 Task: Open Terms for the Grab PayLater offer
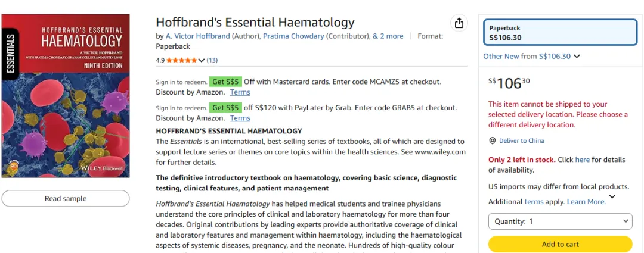tap(240, 118)
